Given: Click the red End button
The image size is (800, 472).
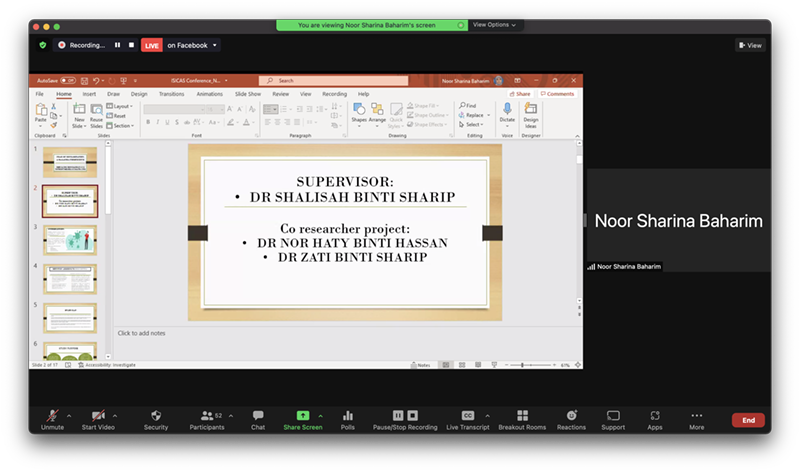Looking at the screenshot, I should pyautogui.click(x=748, y=420).
